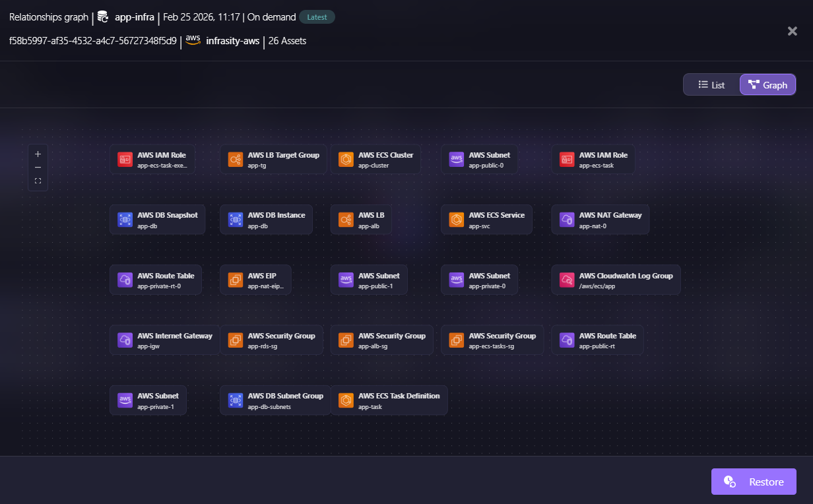Click the AWS EIP title text
Image resolution: width=813 pixels, height=504 pixels.
[x=262, y=276]
